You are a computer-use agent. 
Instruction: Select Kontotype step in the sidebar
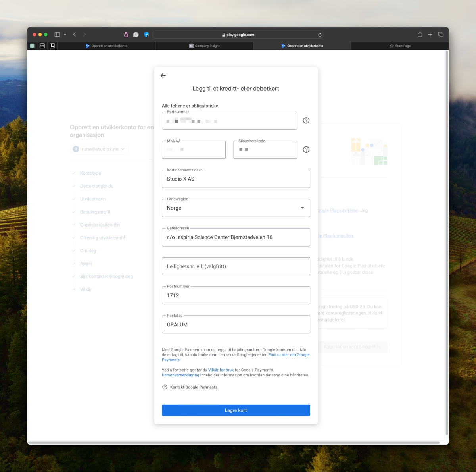90,173
